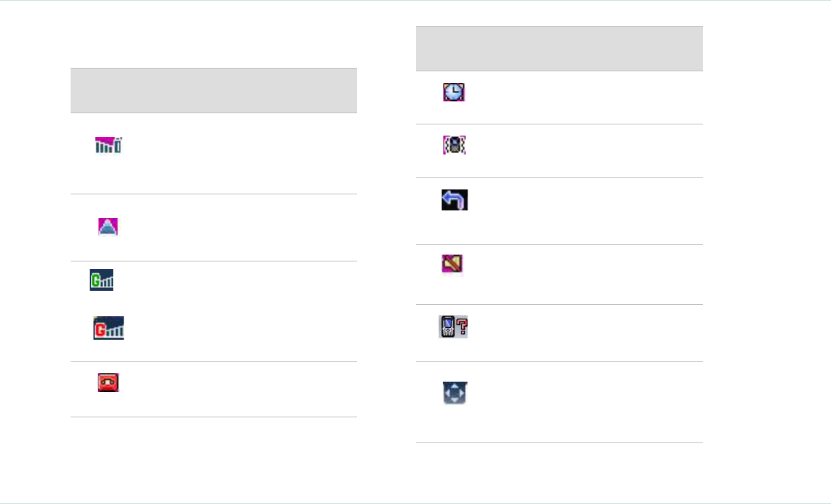Click the alarm clock icon

[x=454, y=94]
